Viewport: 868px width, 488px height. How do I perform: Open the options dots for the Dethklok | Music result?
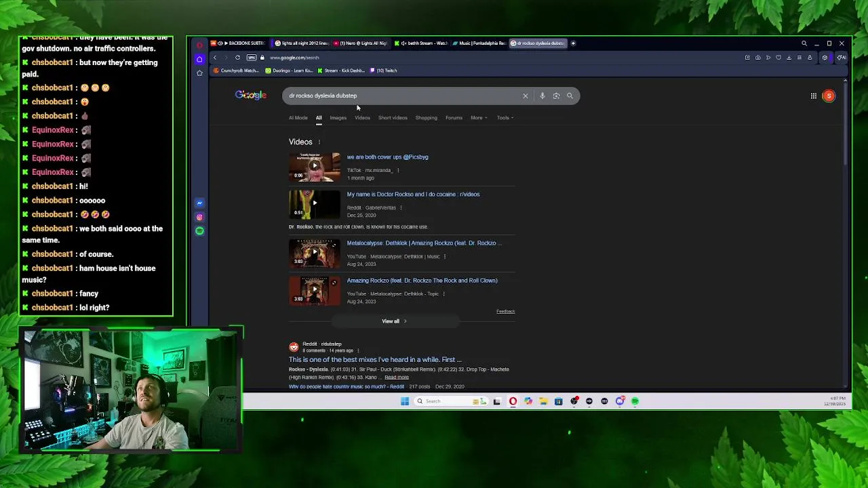445,257
